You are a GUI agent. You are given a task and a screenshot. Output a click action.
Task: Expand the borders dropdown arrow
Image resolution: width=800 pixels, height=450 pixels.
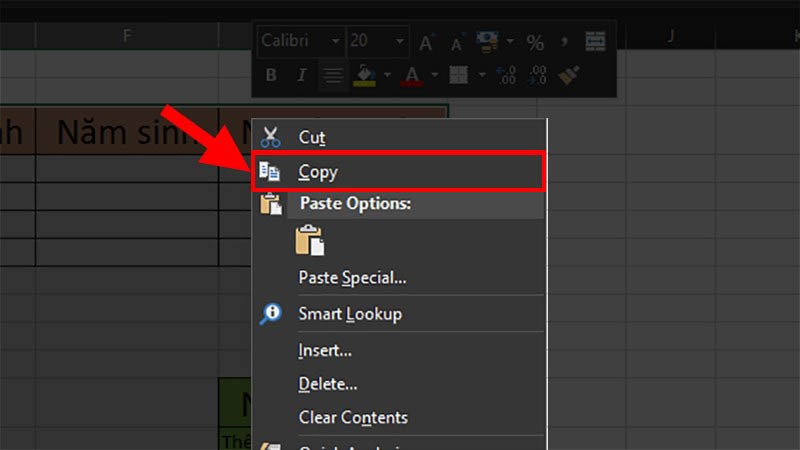tap(480, 74)
